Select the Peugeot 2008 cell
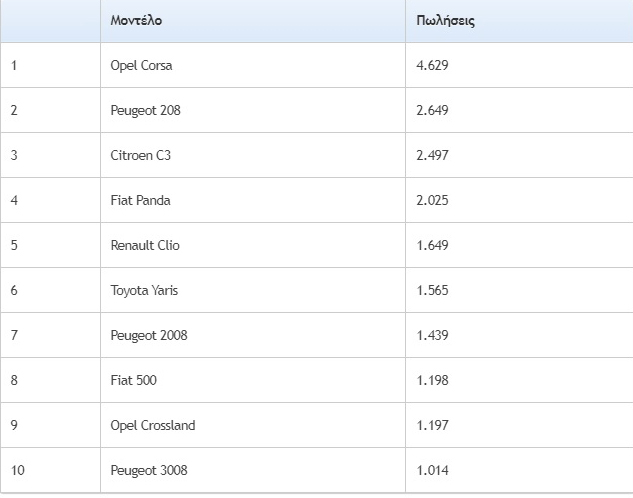The height and width of the screenshot is (498, 633). click(x=148, y=336)
